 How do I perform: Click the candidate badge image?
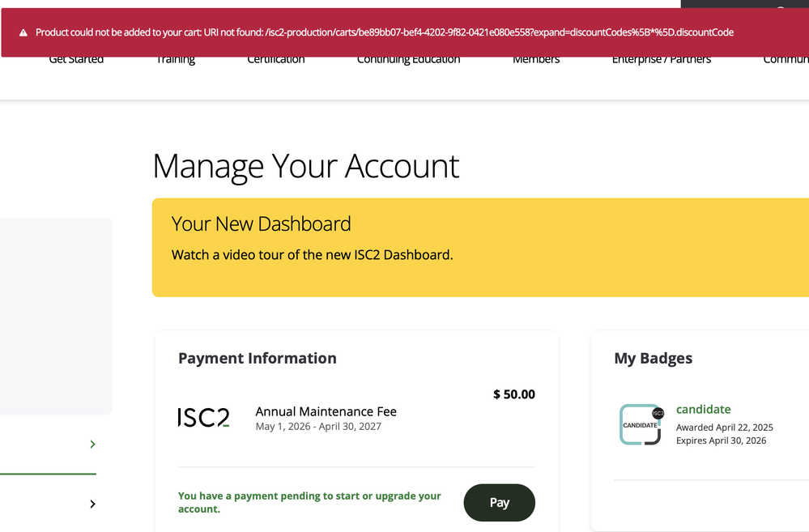(641, 424)
